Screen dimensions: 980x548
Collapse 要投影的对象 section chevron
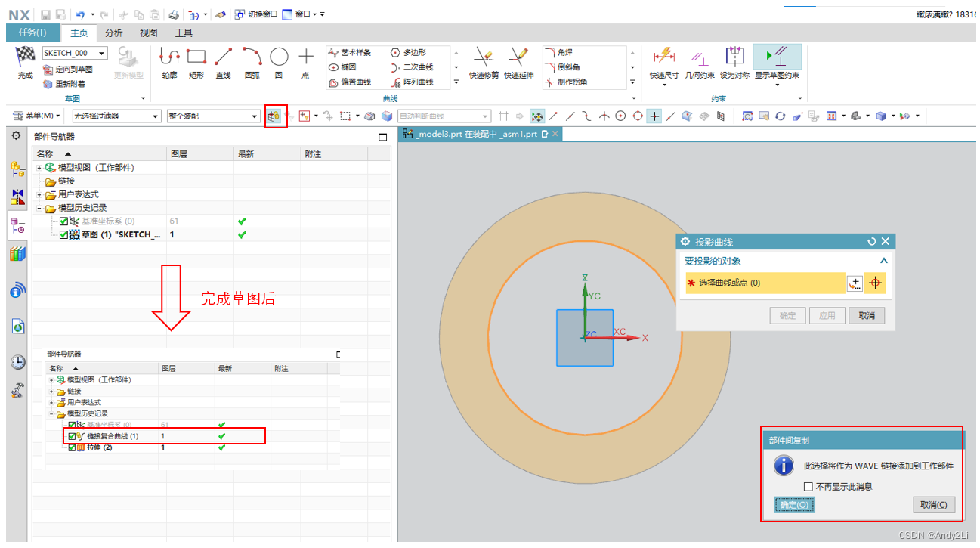coord(883,261)
